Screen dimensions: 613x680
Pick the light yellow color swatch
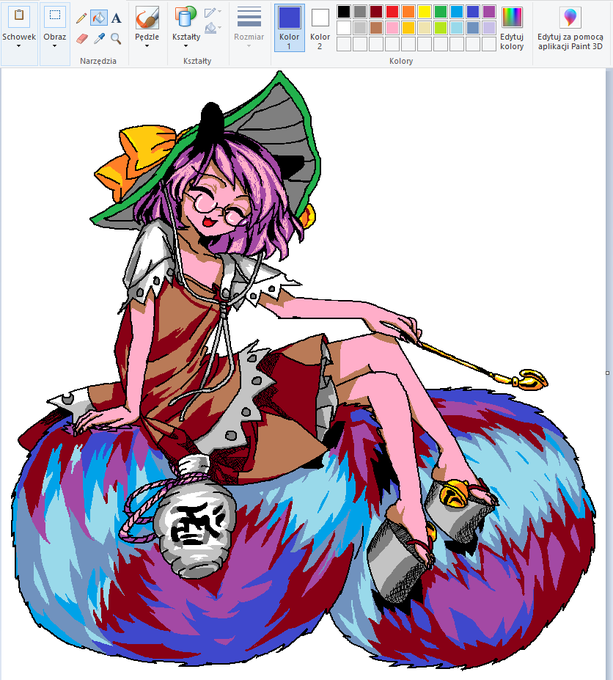click(x=424, y=28)
